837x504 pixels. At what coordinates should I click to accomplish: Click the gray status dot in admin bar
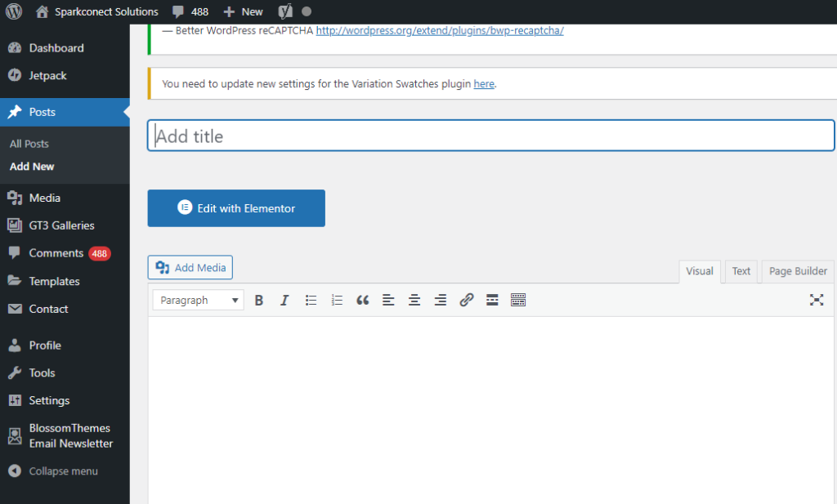tap(307, 11)
